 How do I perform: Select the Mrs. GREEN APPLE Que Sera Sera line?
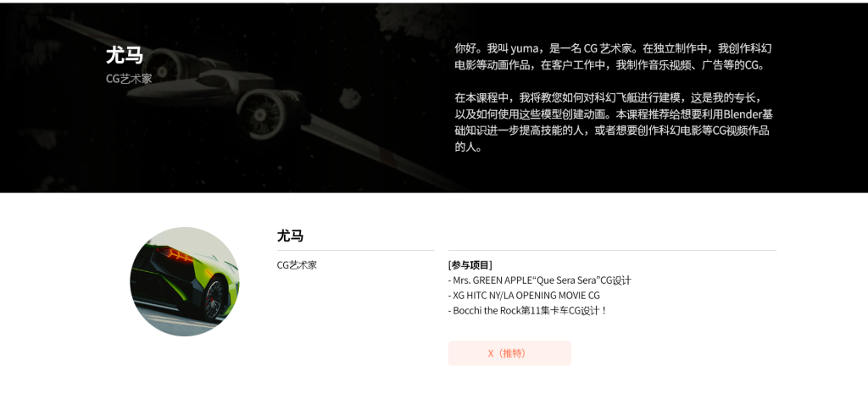pyautogui.click(x=540, y=280)
